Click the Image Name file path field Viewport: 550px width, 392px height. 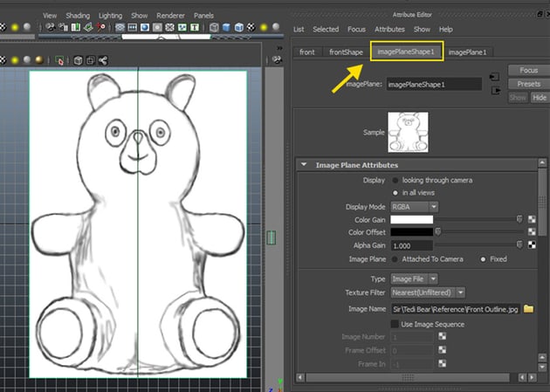454,309
